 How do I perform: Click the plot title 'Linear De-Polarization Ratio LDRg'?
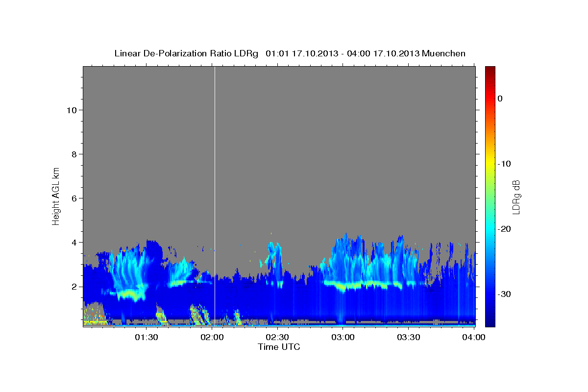186,53
